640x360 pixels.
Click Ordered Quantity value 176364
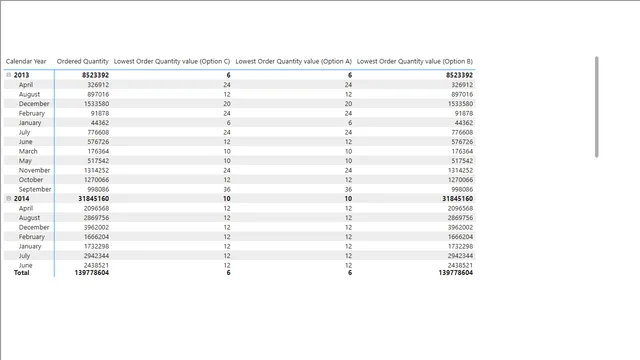coord(98,151)
